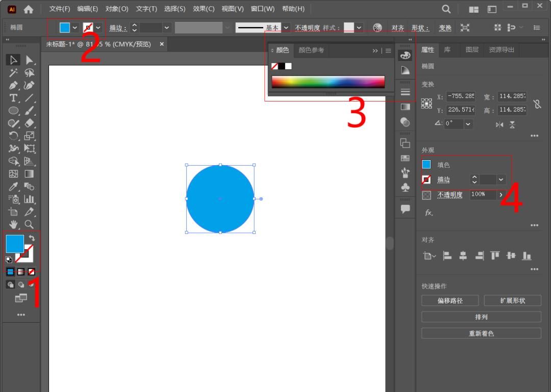The image size is (551, 392).
Task: Open the Stroke panel dock icon
Action: click(405, 92)
